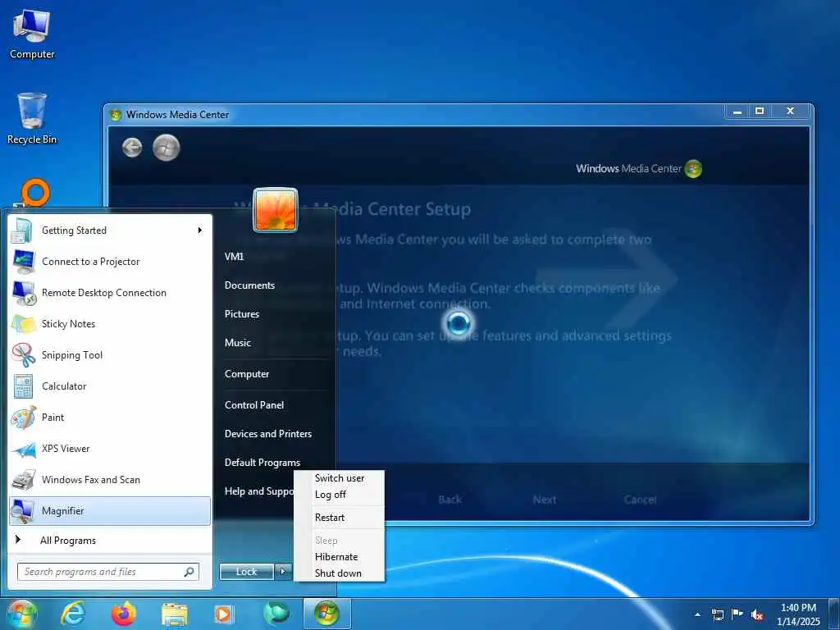The image size is (840, 630).
Task: Click the Paint palette icon
Action: [23, 418]
